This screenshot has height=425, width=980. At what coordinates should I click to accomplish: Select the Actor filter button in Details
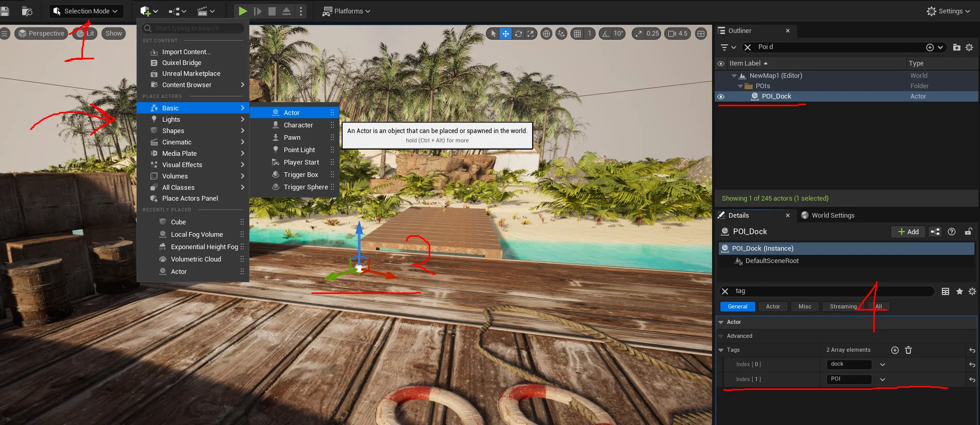click(772, 306)
